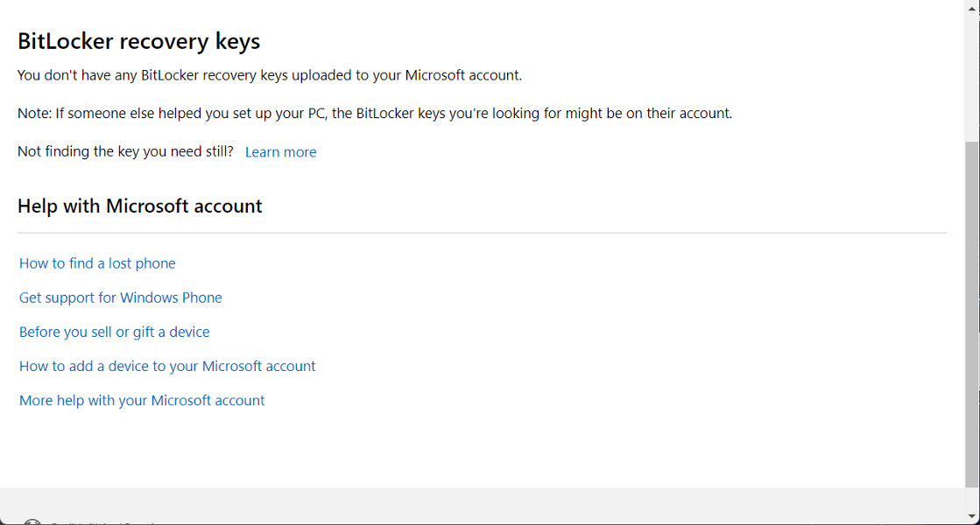Viewport: 980px width, 525px height.
Task: Open the "Learn more" link
Action: [280, 151]
